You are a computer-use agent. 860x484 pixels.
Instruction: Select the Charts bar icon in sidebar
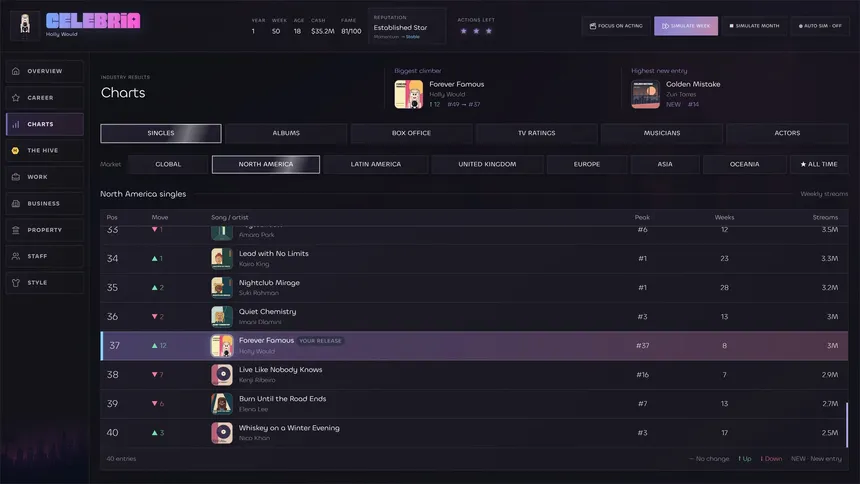(x=16, y=125)
